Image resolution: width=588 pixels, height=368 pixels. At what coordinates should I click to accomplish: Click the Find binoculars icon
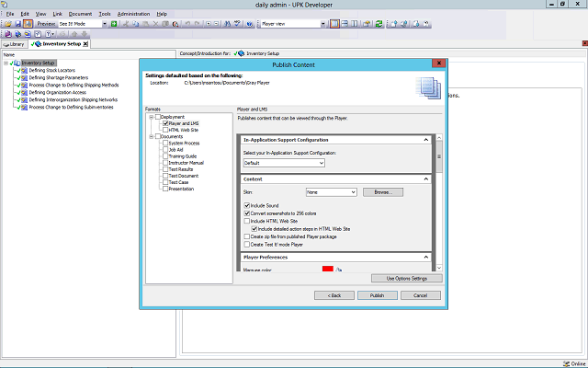pos(227,24)
